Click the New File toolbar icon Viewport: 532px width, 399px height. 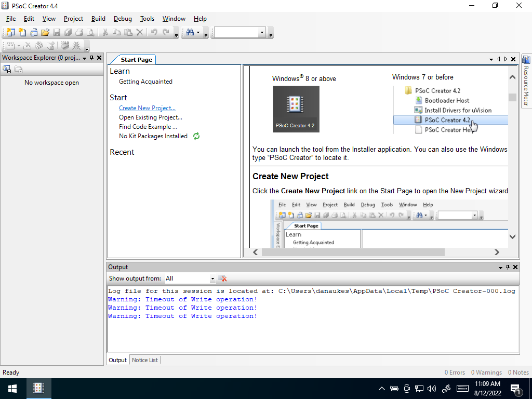coord(22,32)
